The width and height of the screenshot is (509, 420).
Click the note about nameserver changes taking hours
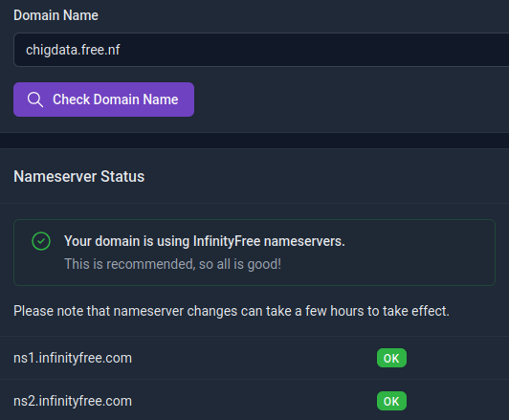point(232,311)
